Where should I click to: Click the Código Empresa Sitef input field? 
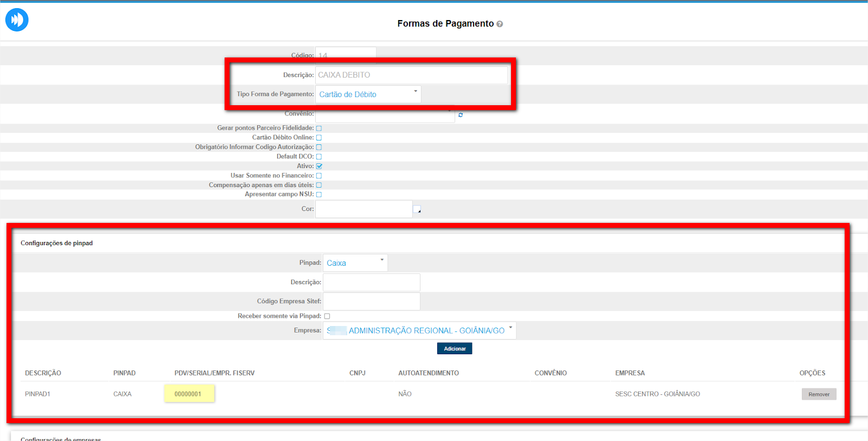[x=371, y=302]
